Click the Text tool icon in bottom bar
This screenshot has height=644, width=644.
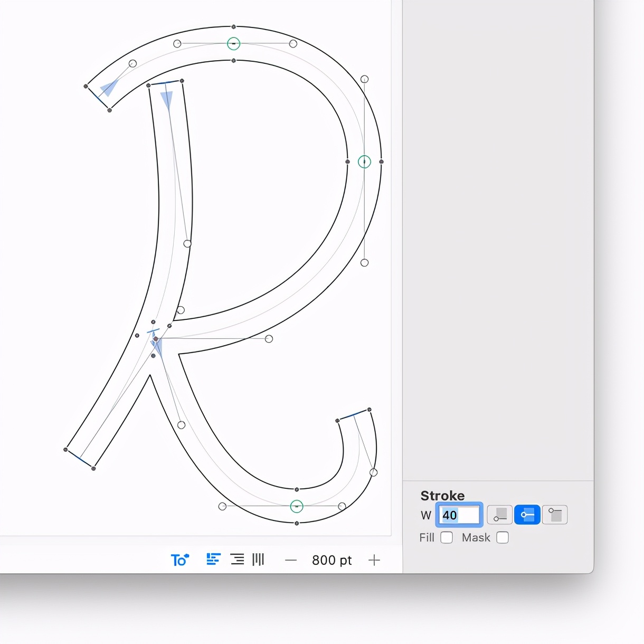(x=179, y=560)
